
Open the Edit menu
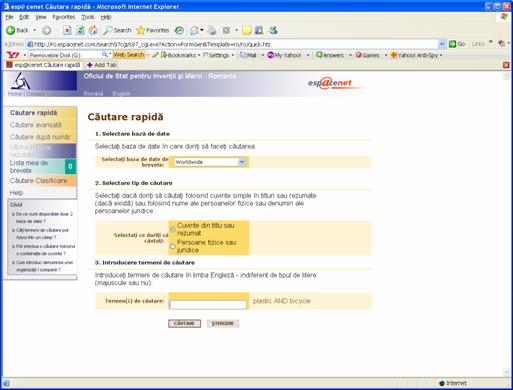[24, 17]
